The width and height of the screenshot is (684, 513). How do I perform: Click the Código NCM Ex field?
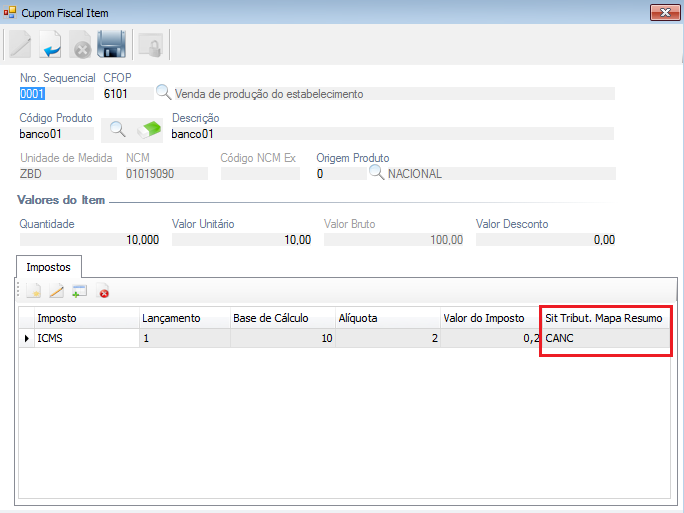260,174
